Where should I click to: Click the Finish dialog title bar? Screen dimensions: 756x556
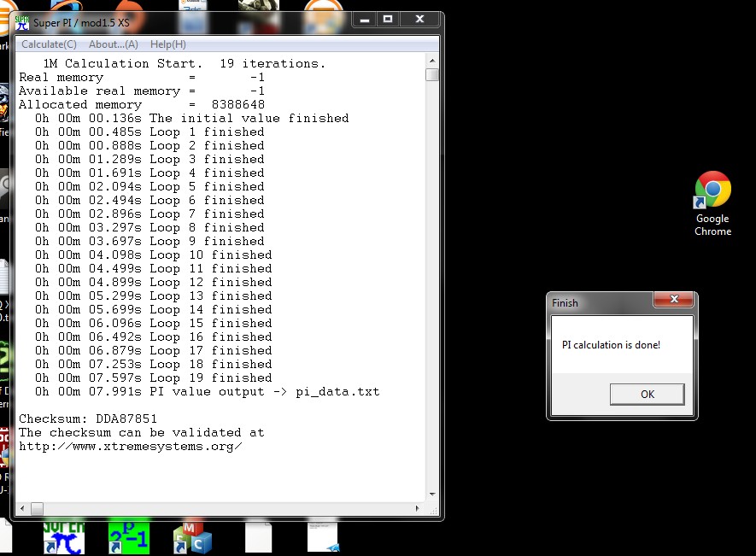(x=598, y=302)
